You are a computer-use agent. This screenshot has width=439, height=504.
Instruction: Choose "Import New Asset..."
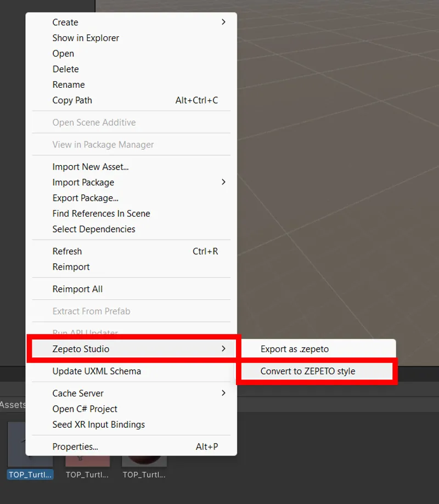click(x=90, y=167)
